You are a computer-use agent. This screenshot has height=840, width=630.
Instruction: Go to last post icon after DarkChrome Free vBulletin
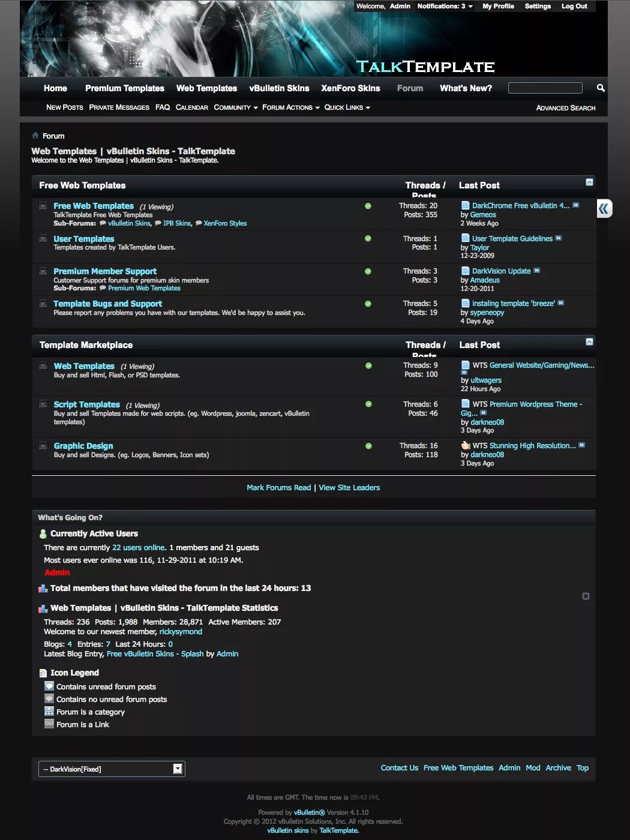pos(576,205)
